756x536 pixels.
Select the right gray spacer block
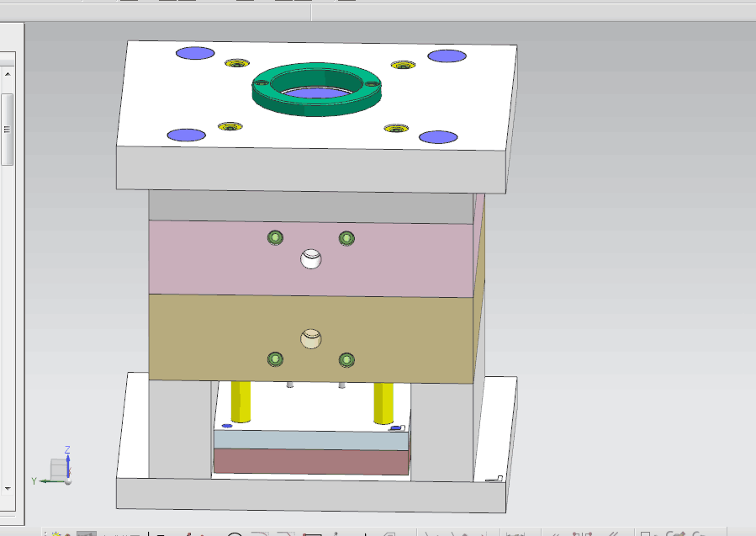coord(441,433)
